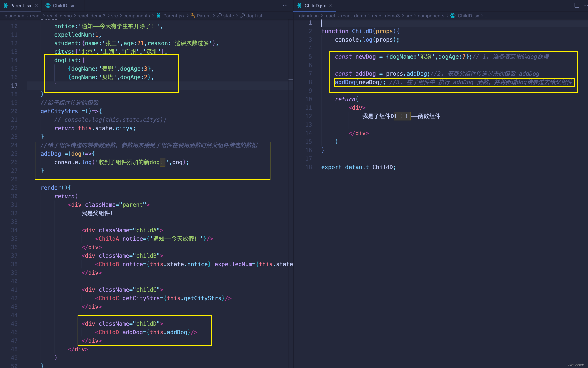Image resolution: width=588 pixels, height=368 pixels.
Task: Open left editor group's more actions menu
Action: pos(285,5)
